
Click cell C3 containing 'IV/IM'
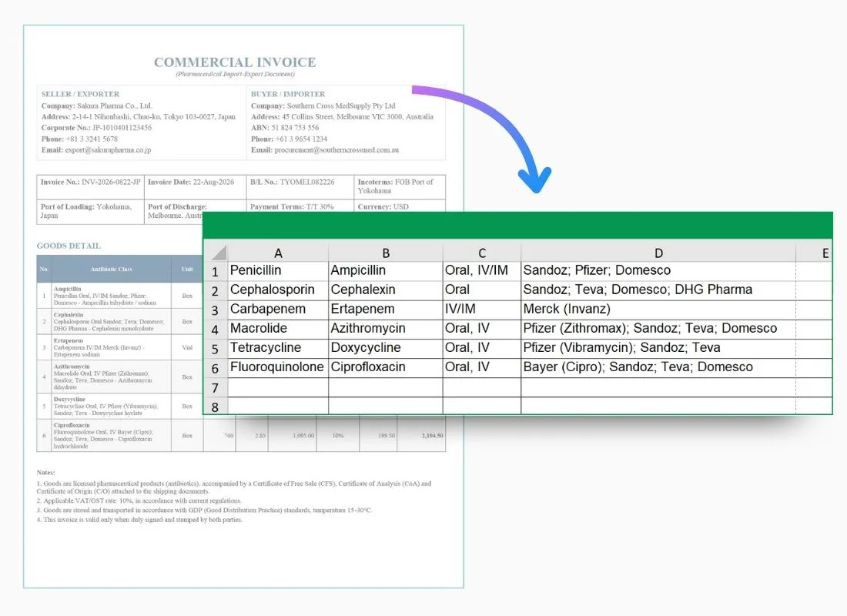[482, 309]
